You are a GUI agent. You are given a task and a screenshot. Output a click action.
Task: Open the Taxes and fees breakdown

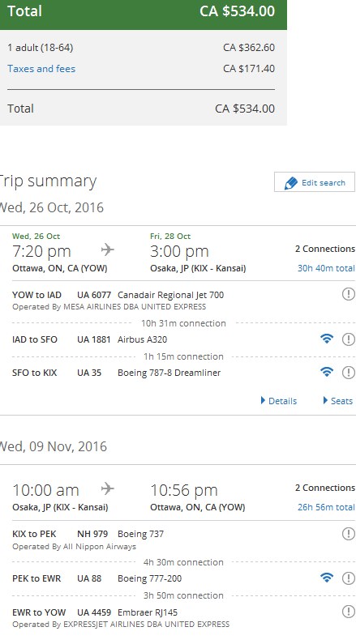click(41, 69)
